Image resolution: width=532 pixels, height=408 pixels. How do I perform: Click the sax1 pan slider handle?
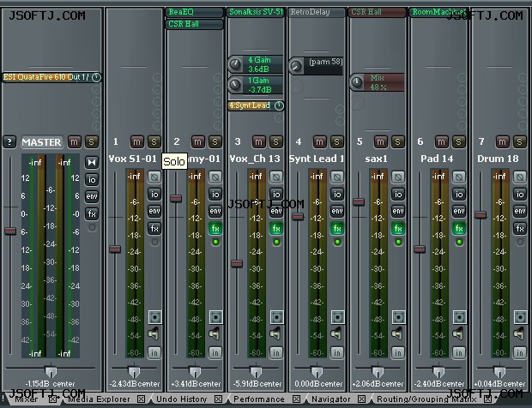(378, 371)
